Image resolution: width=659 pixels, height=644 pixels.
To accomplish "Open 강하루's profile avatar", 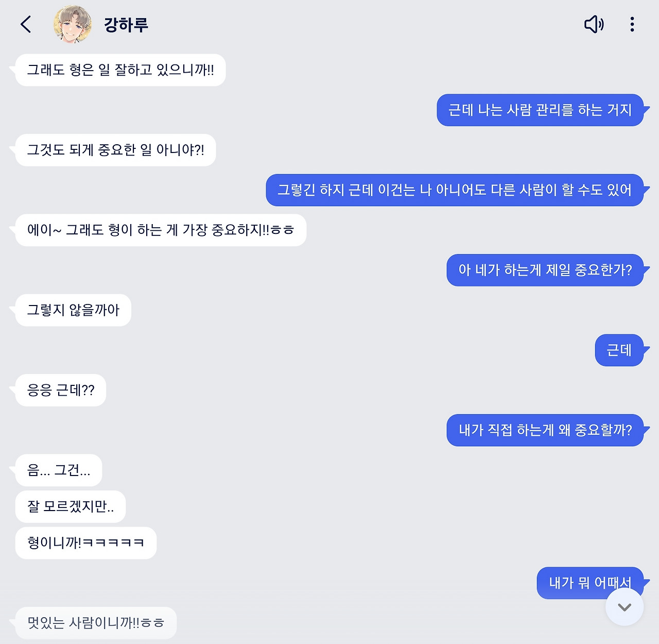I will pyautogui.click(x=73, y=24).
